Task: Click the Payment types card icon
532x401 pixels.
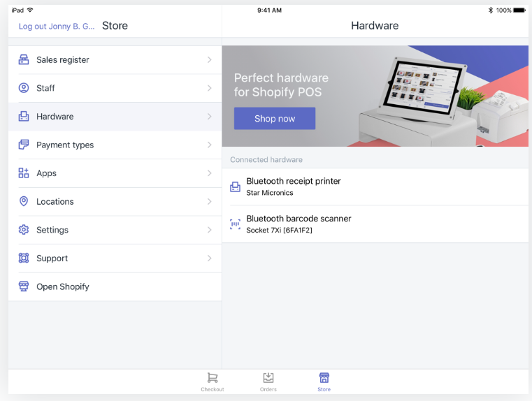Action: point(23,145)
